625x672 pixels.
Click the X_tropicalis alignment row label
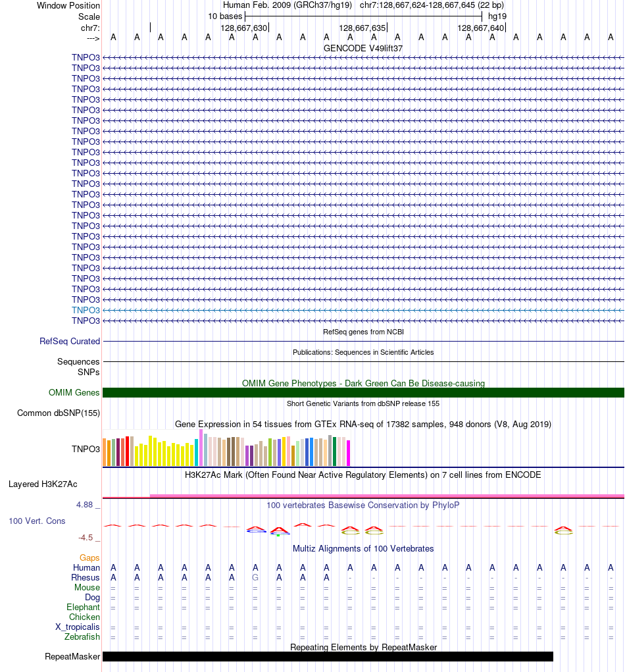pos(78,627)
